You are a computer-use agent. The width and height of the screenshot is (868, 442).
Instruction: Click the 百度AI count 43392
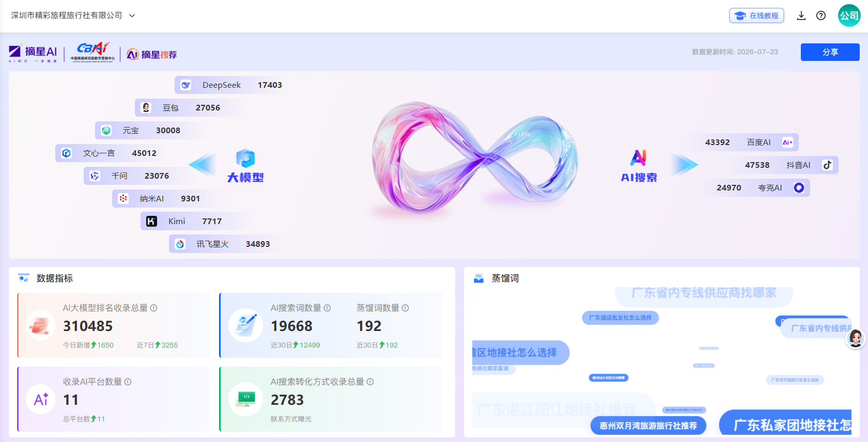click(x=718, y=143)
